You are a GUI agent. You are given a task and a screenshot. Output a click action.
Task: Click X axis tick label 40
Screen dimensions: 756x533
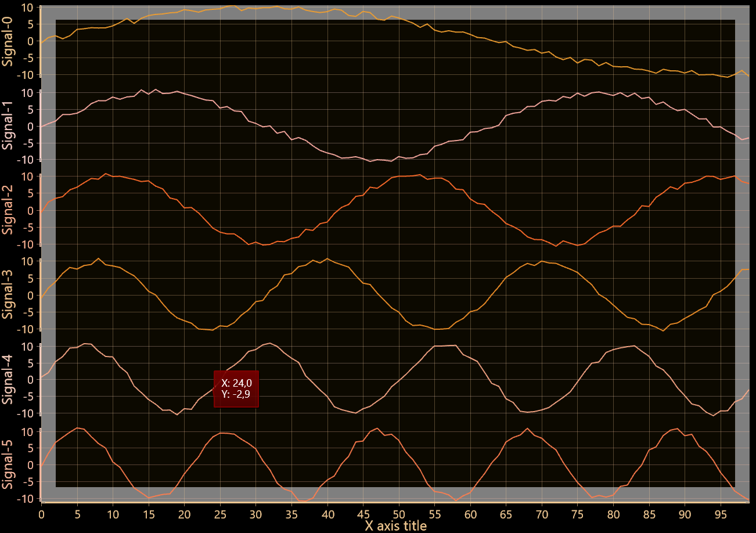pos(327,514)
